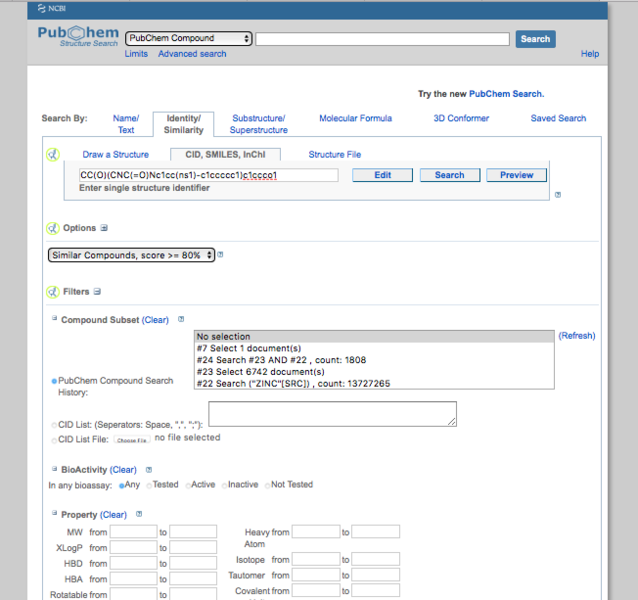Focus the top search text field

click(x=382, y=39)
